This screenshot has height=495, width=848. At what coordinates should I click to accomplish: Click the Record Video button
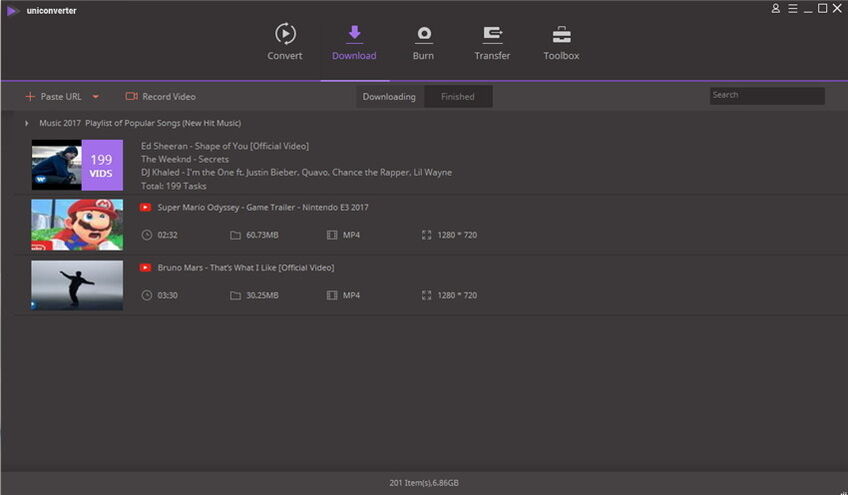point(161,96)
